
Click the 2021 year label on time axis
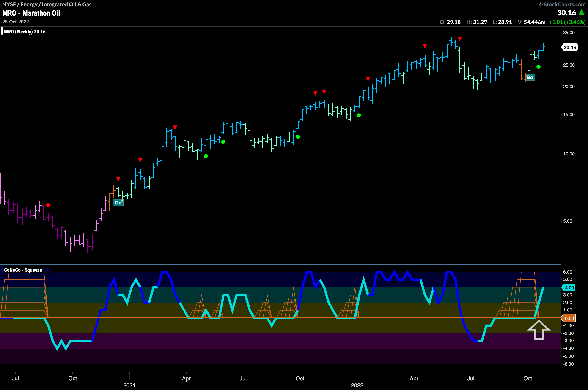click(x=129, y=385)
